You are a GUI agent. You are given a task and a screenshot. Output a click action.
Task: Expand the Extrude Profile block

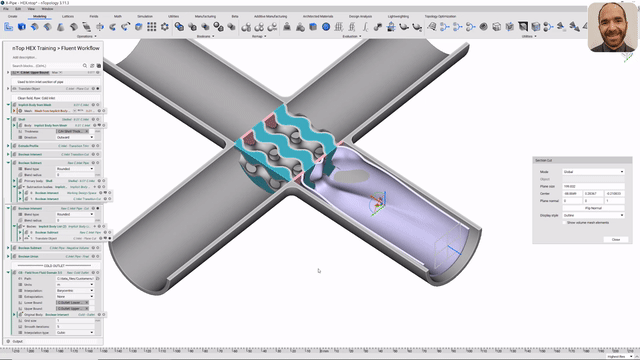[x=8, y=146]
